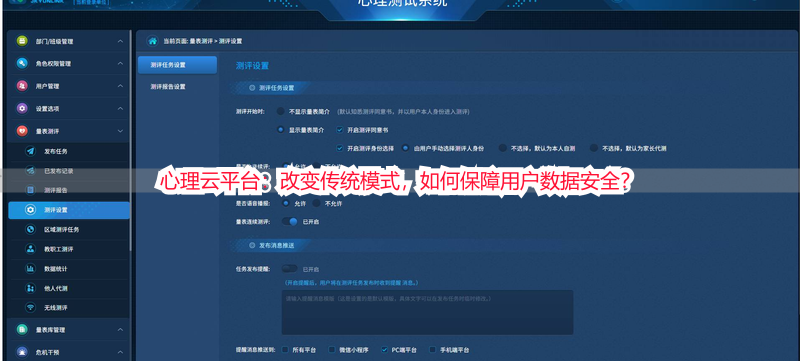Open 数据统计 menu item
Viewport: 800px width, 361px height.
[x=56, y=269]
